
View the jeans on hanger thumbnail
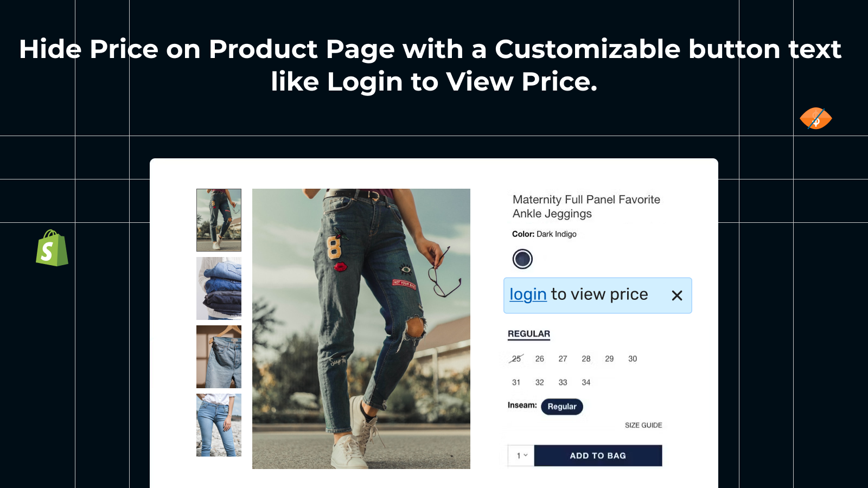coord(219,357)
